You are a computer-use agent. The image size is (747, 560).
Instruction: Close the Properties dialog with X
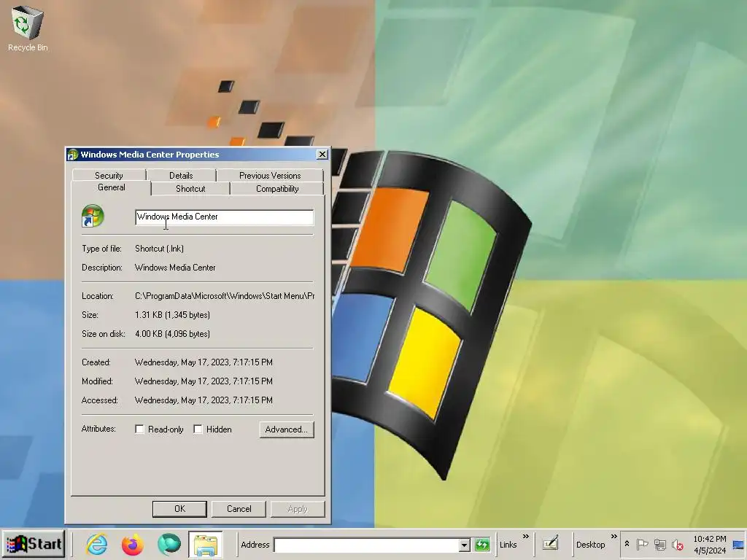pos(322,155)
